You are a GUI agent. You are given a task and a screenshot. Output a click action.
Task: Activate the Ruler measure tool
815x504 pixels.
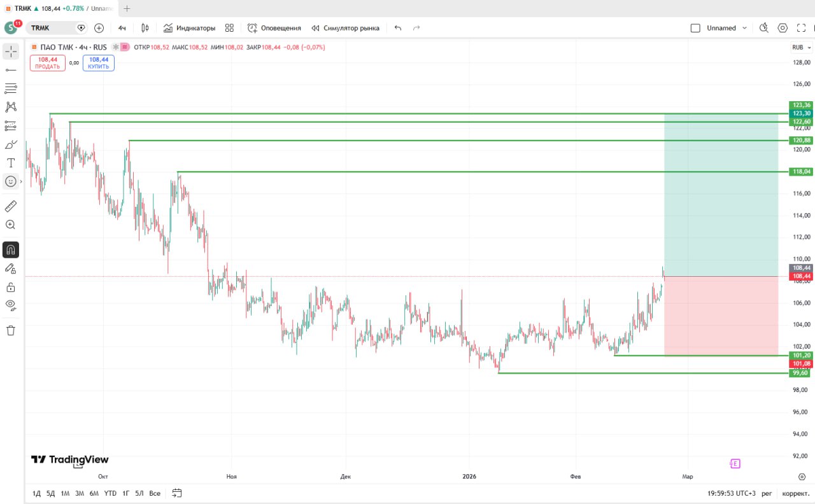tap(11, 206)
